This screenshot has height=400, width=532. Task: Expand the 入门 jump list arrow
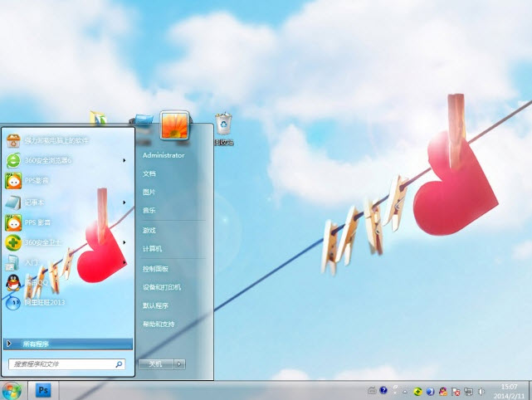click(x=124, y=262)
